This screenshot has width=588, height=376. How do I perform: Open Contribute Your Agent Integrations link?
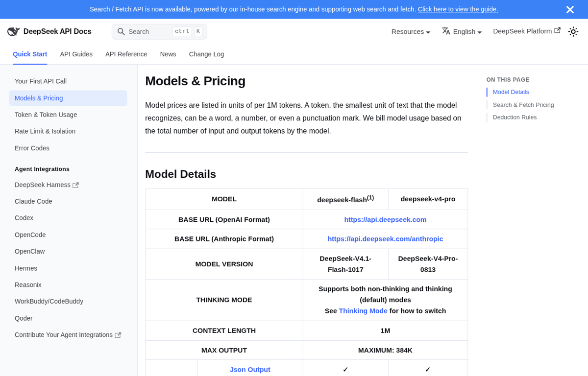tap(68, 335)
